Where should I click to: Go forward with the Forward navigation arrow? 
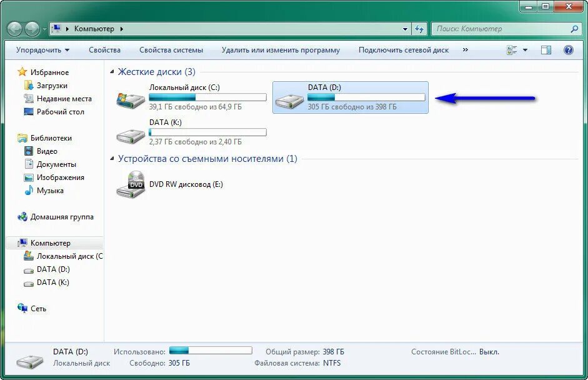point(32,29)
